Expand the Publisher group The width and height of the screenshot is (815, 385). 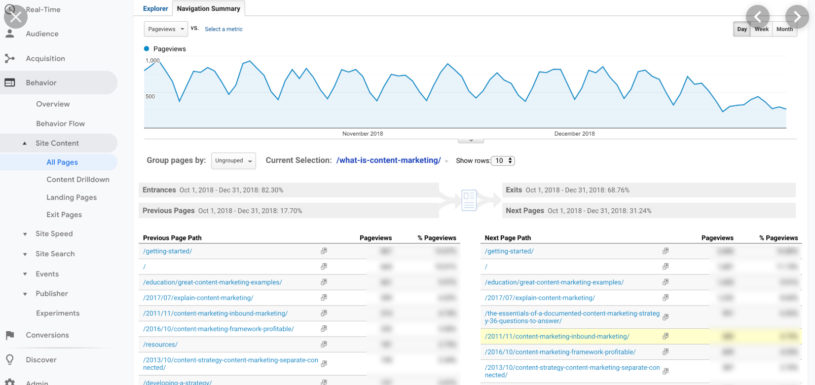click(25, 294)
